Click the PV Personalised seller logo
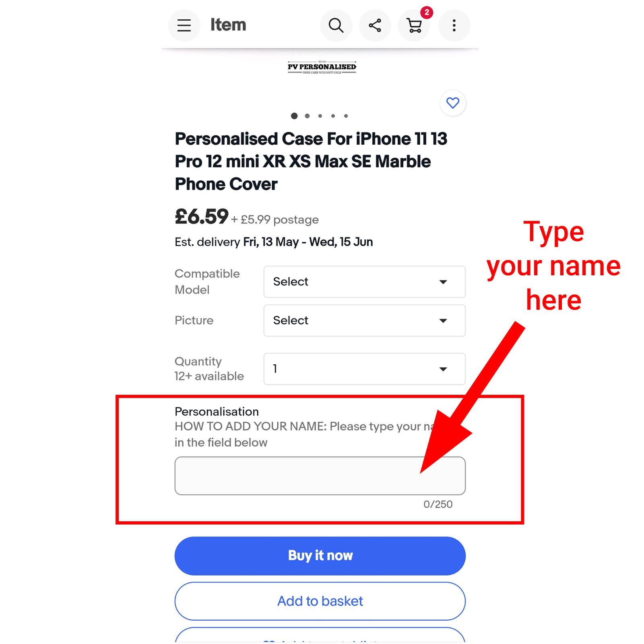Image resolution: width=644 pixels, height=644 pixels. tap(322, 67)
